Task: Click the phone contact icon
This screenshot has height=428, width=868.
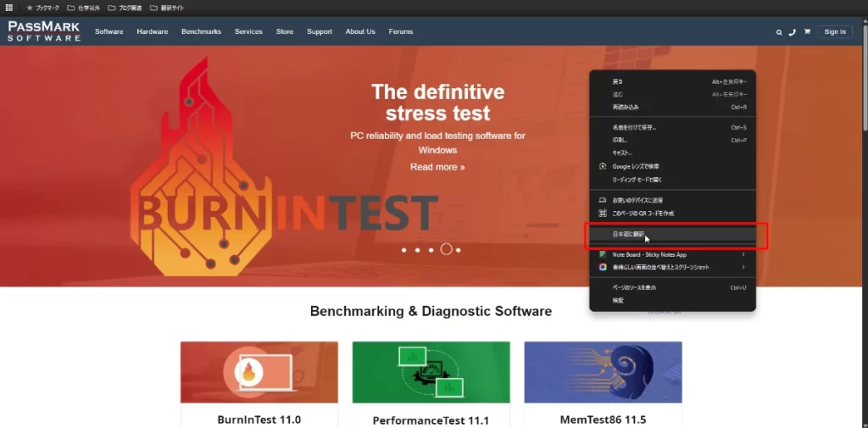Action: pyautogui.click(x=793, y=32)
